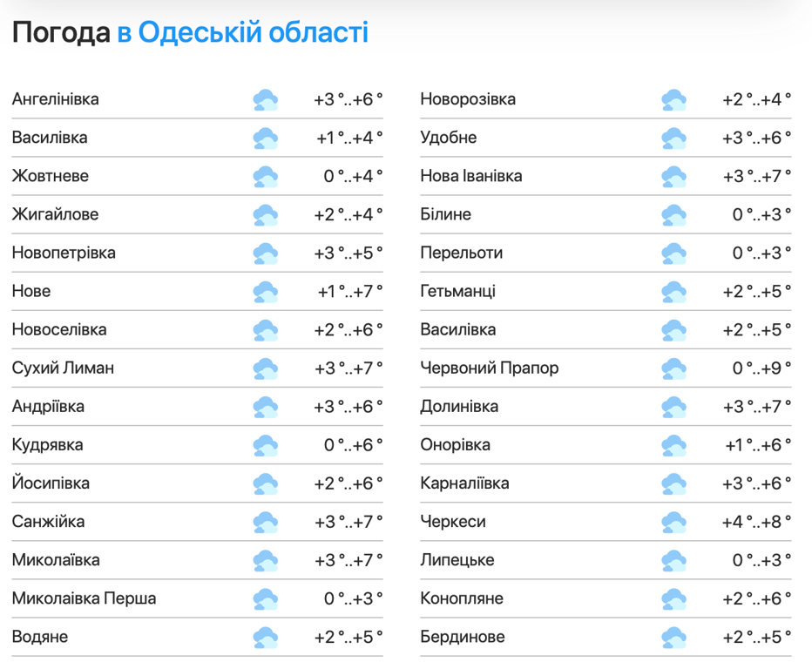
Task: Click the weather icon beside Водяне
Action: [265, 638]
